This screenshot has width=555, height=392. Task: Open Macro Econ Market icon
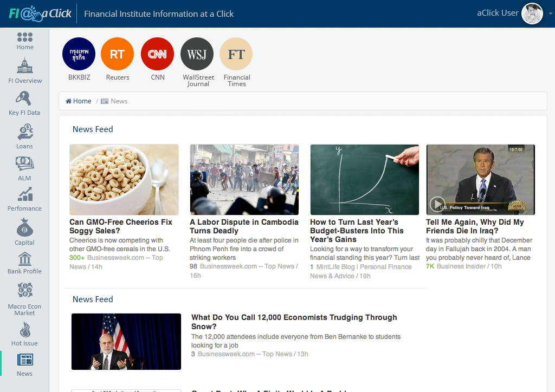(25, 290)
